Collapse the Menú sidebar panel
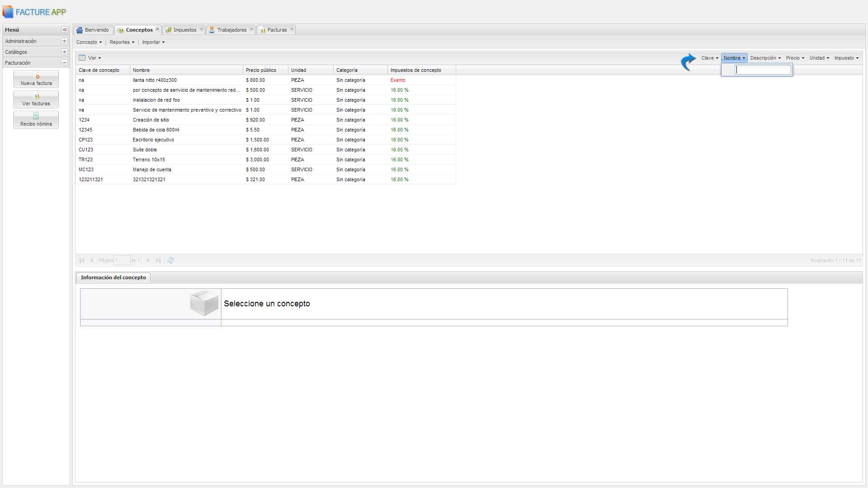 [x=65, y=30]
